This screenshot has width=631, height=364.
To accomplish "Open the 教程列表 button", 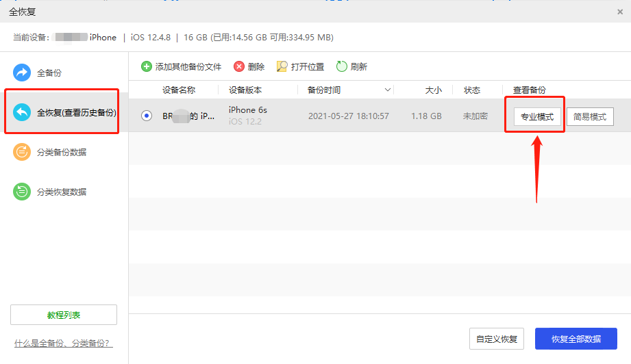I will [x=64, y=315].
